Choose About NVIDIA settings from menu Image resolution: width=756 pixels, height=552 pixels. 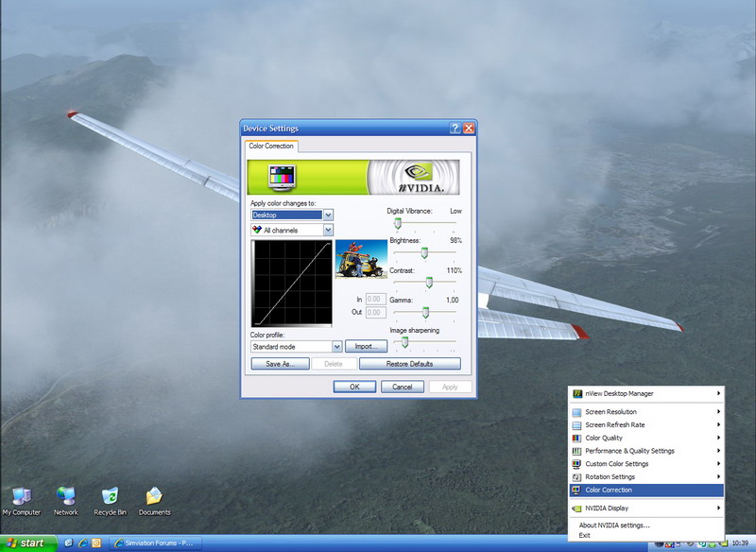point(614,525)
